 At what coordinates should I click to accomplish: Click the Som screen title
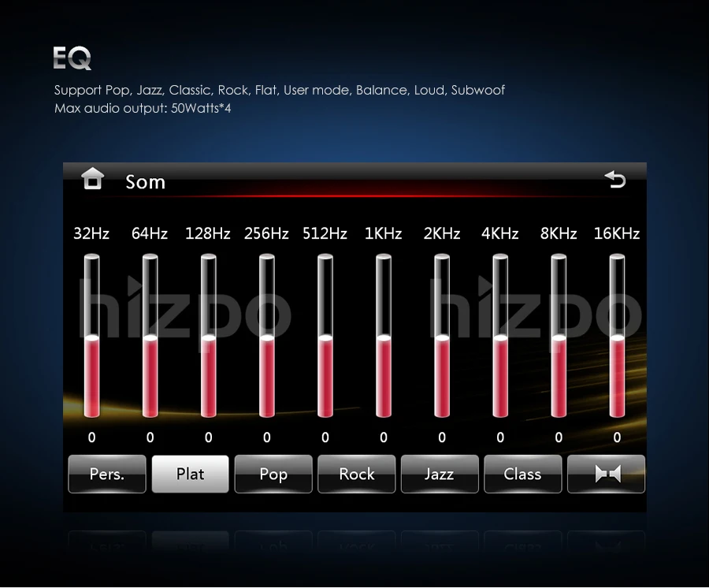[x=146, y=182]
